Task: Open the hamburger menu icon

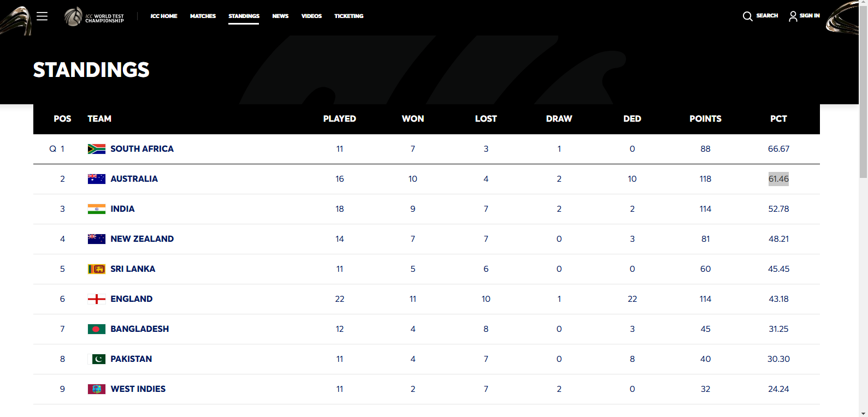Action: pyautogui.click(x=42, y=16)
